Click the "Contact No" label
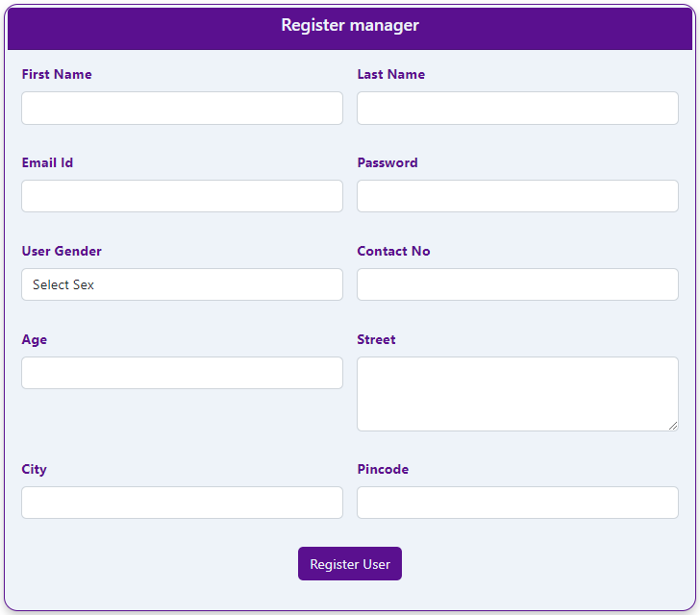Screen dimensions: 700x615 pyautogui.click(x=394, y=251)
